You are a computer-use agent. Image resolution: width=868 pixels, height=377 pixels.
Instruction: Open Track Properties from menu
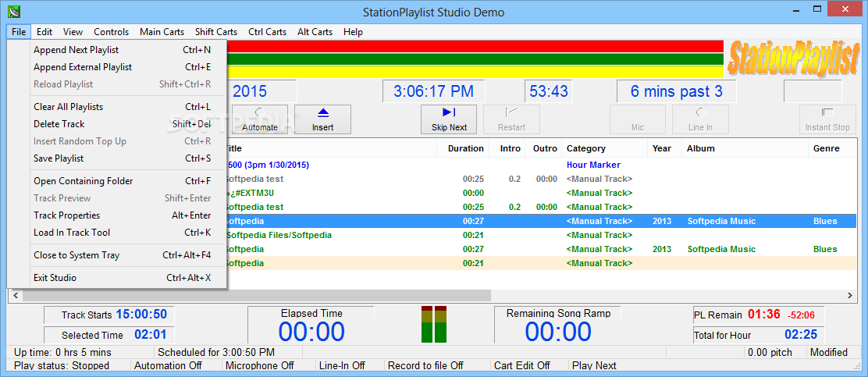tap(117, 215)
